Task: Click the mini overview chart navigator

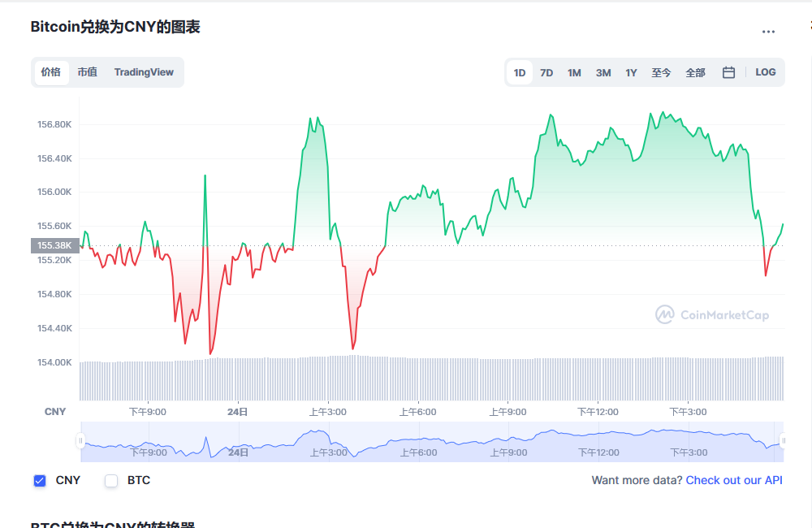Action: pos(432,442)
